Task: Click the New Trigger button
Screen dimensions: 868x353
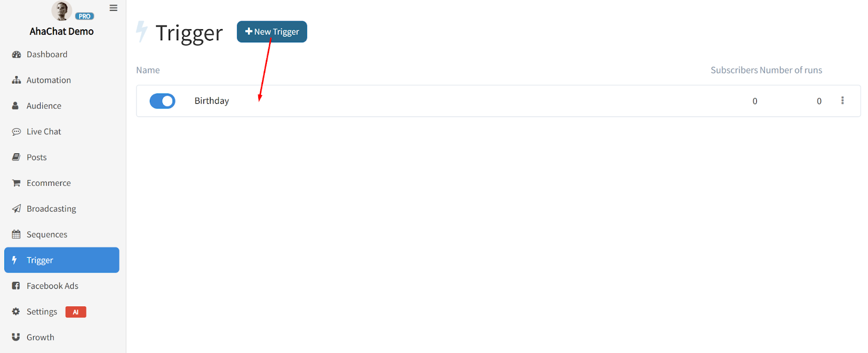Action: click(272, 31)
